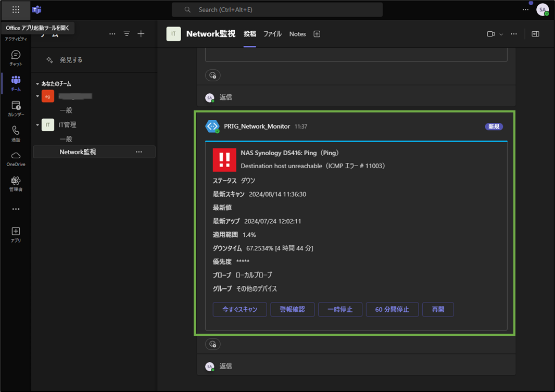Open the meeting options dropdown chevron

coord(501,34)
